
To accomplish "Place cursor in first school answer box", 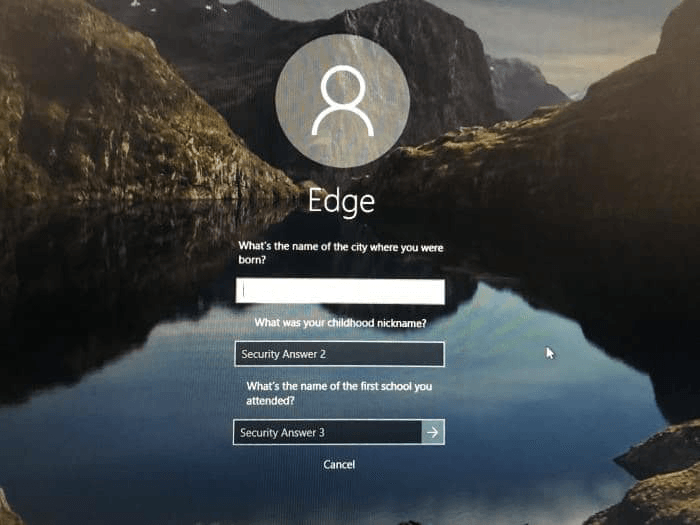I will (327, 432).
